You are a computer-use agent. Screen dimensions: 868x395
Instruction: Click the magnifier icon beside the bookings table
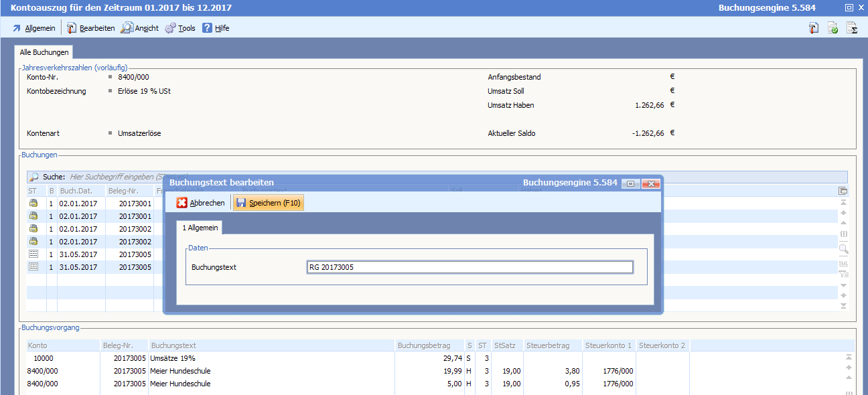point(843,249)
